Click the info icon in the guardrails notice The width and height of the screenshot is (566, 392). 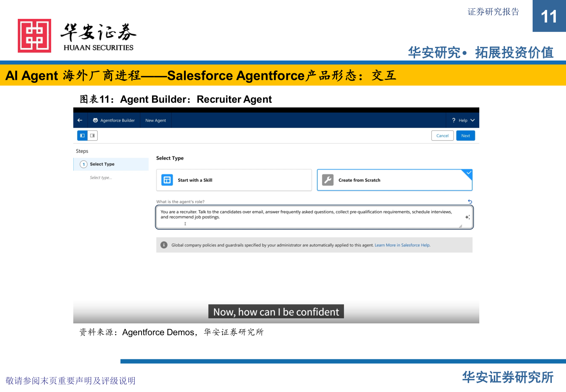click(x=164, y=245)
